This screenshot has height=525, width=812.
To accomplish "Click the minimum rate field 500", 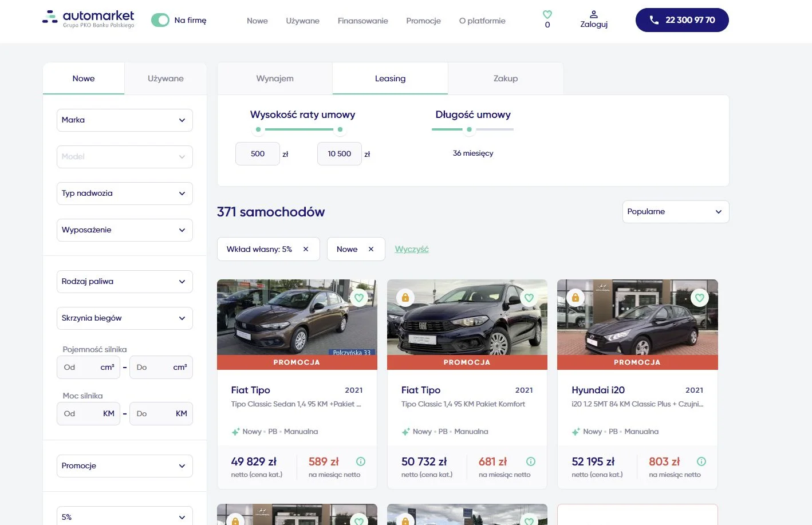I will click(x=258, y=153).
